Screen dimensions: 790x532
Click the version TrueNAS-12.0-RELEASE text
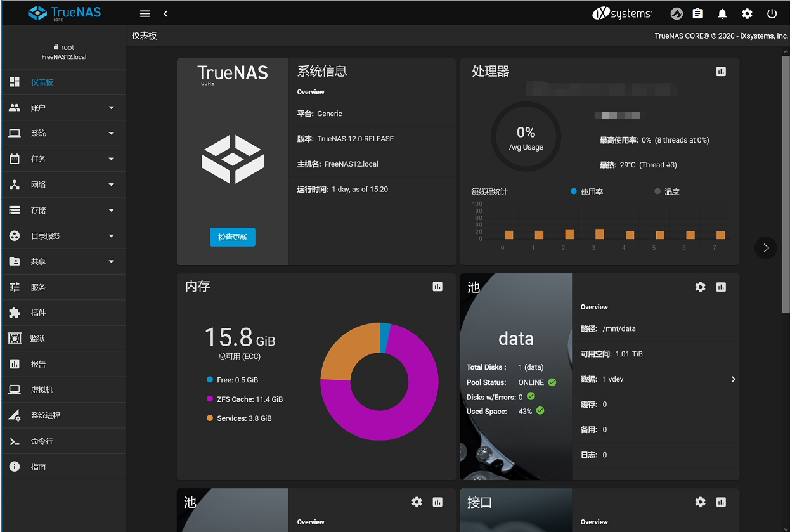pyautogui.click(x=356, y=139)
